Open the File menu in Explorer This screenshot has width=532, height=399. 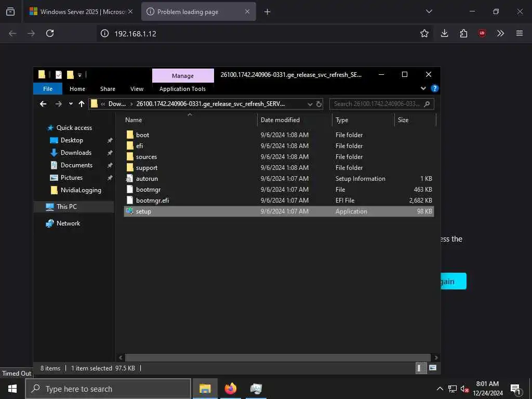click(x=47, y=89)
